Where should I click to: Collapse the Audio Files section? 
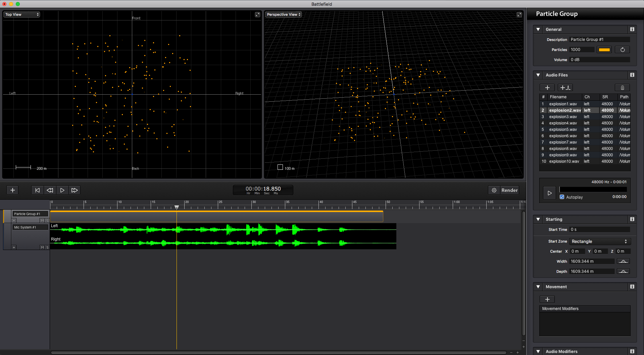pyautogui.click(x=538, y=75)
